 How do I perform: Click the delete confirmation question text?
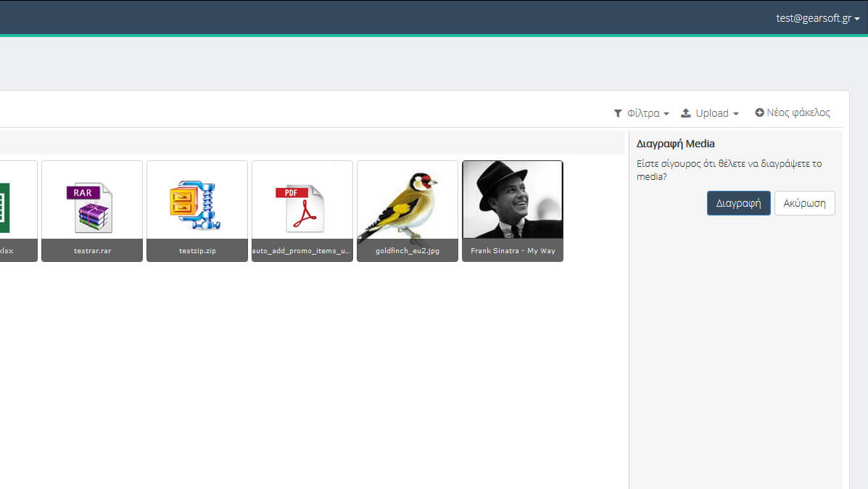click(729, 170)
